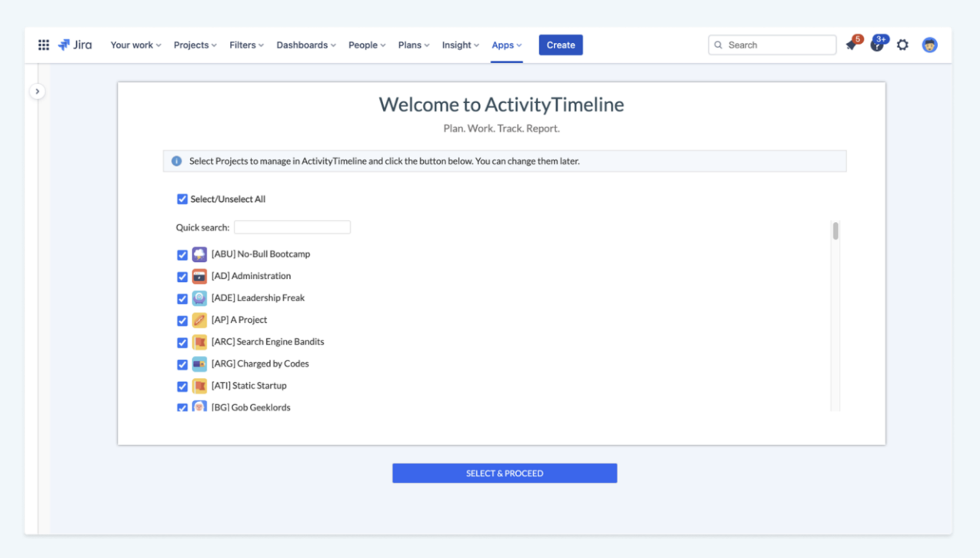The height and width of the screenshot is (558, 980).
Task: Open the Apps menu
Action: (x=506, y=45)
